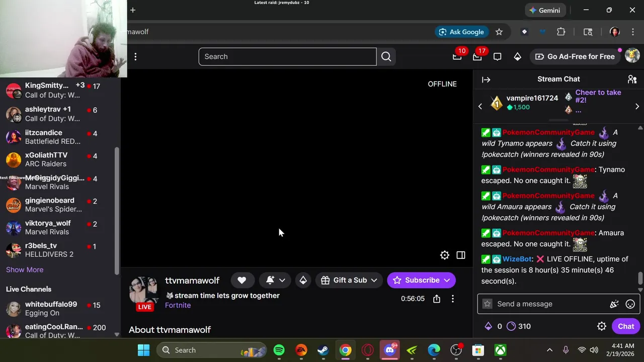Open the channel points balance 310
This screenshot has width=644, height=362.
(x=519, y=326)
